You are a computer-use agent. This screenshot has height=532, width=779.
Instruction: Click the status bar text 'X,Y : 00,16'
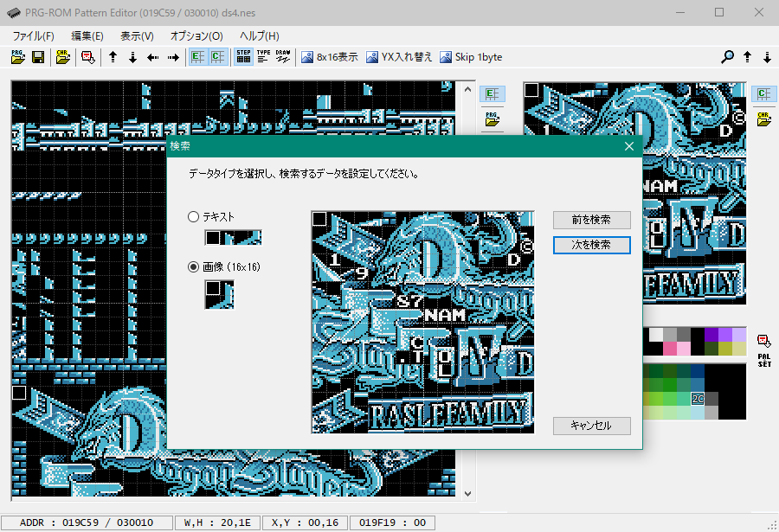point(305,522)
